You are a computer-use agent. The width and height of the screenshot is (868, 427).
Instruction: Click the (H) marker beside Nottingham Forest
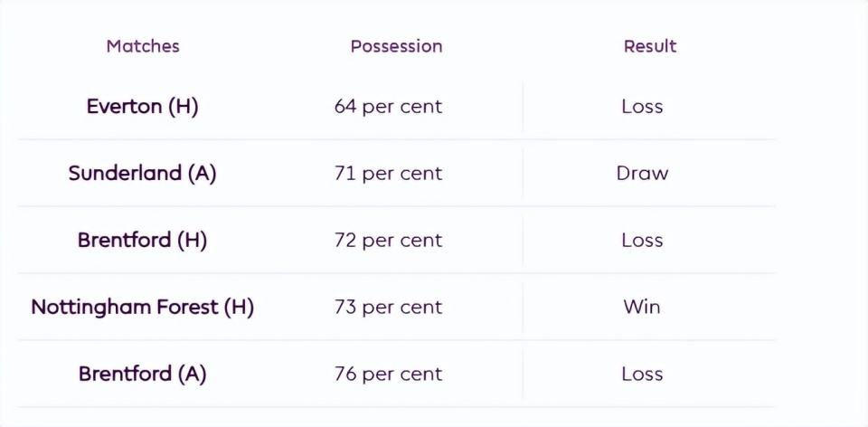239,308
